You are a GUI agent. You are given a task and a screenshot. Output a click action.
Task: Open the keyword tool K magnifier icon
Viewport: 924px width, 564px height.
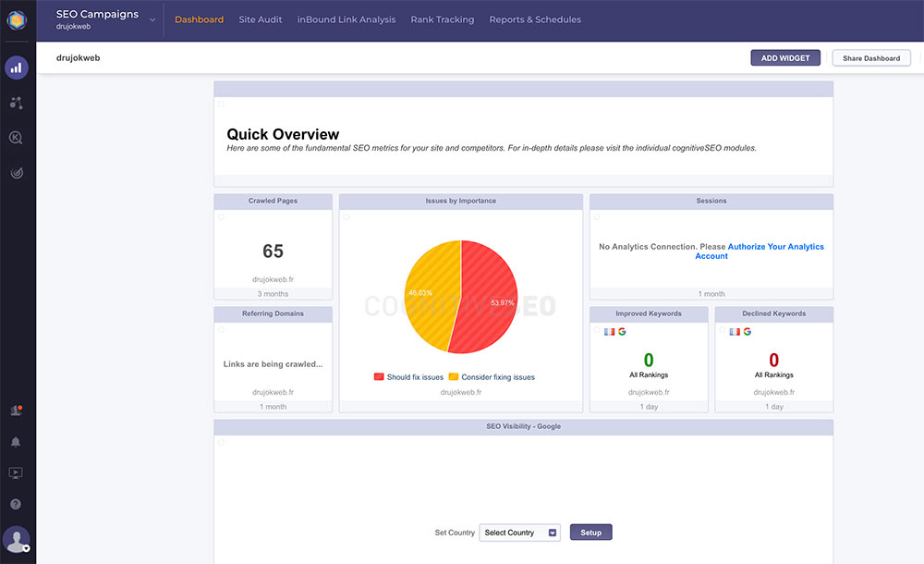16,138
